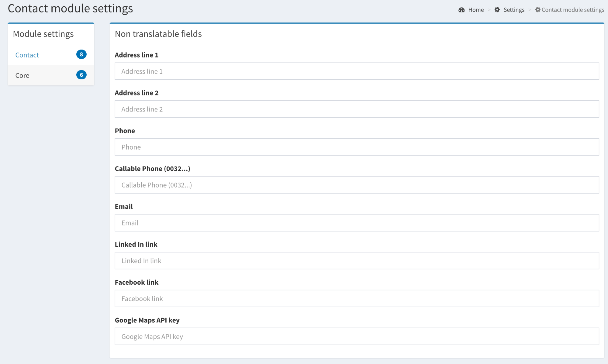
Task: Select the Contact module tab
Action: coord(27,55)
